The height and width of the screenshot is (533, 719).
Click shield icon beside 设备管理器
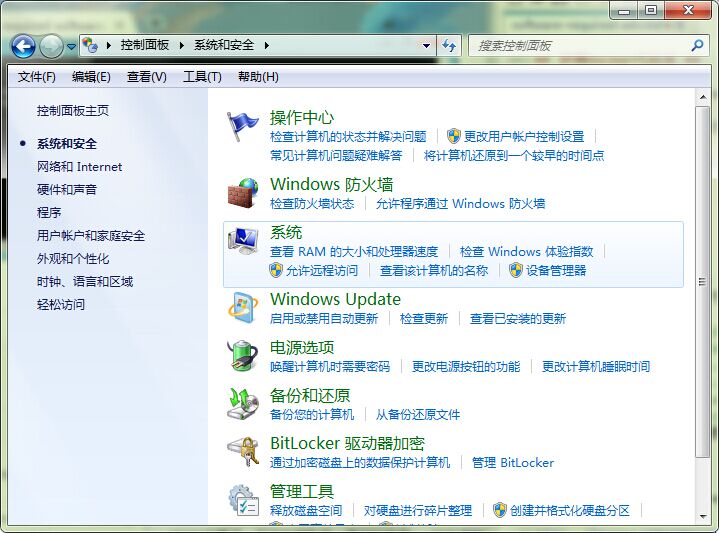point(516,270)
